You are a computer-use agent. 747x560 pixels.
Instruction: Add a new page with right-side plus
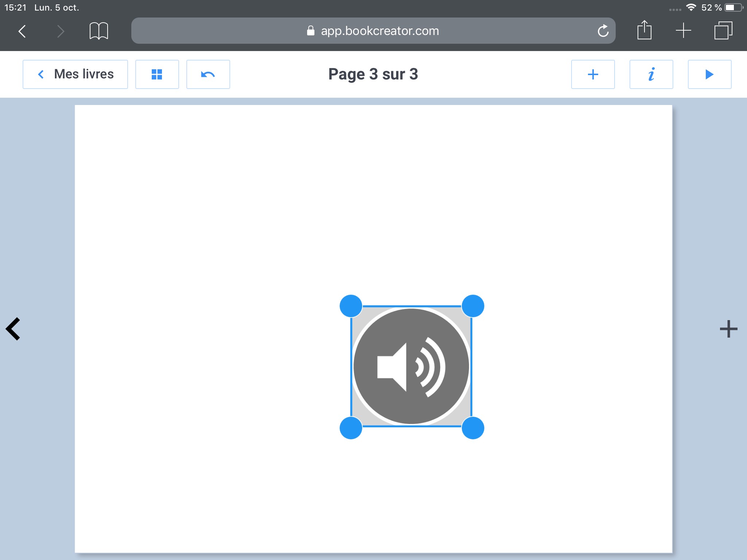[728, 329]
